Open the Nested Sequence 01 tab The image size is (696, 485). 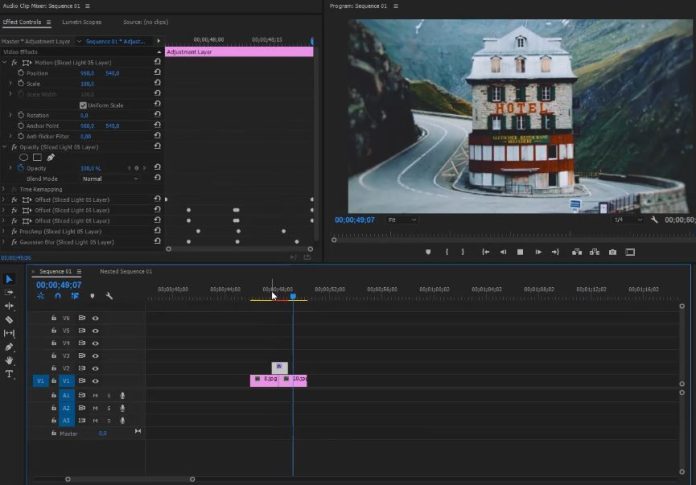pyautogui.click(x=126, y=271)
